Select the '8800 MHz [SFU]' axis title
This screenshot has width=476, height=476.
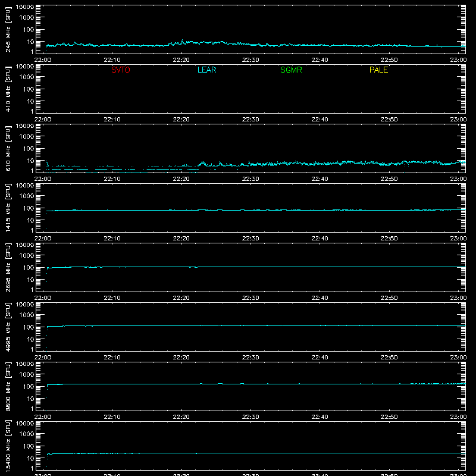click(x=8, y=386)
